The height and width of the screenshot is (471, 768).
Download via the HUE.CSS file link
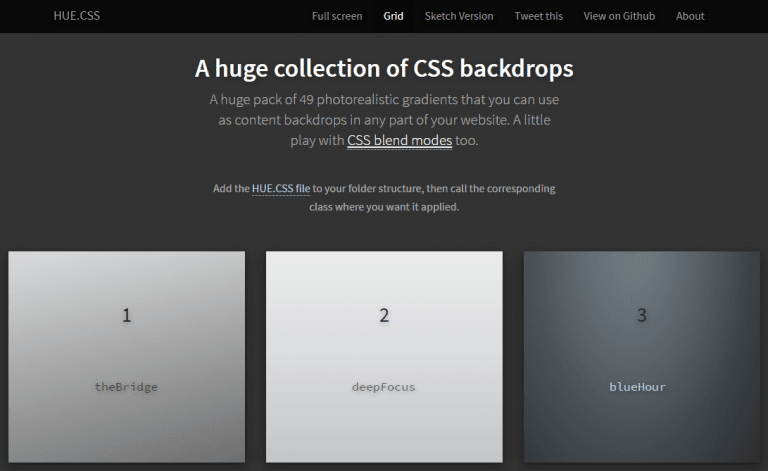click(281, 188)
